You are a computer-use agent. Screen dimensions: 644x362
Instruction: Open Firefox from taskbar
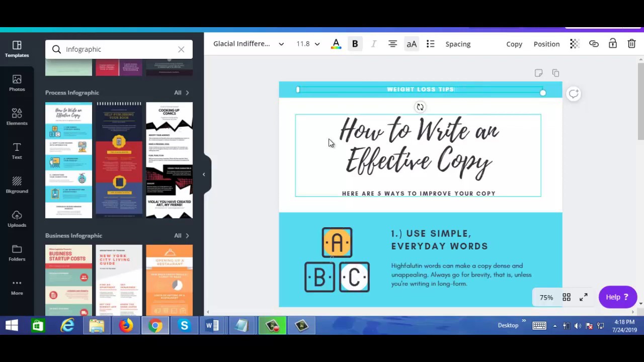(126, 326)
